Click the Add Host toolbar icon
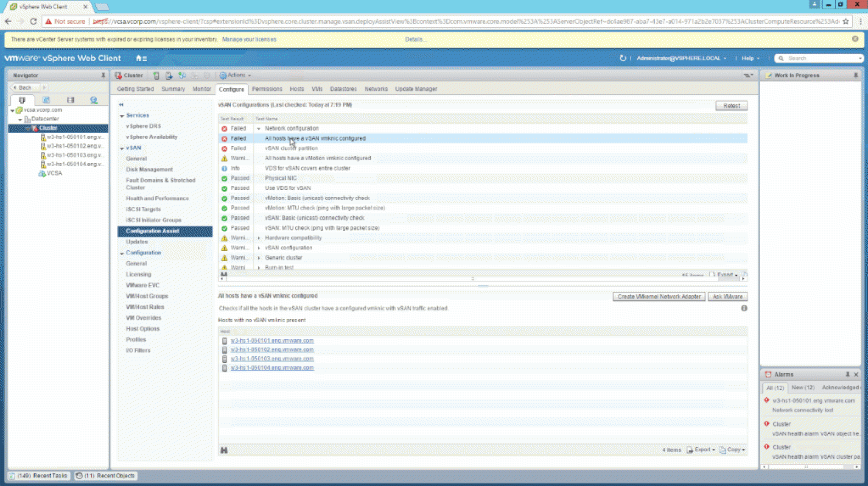 tap(156, 75)
